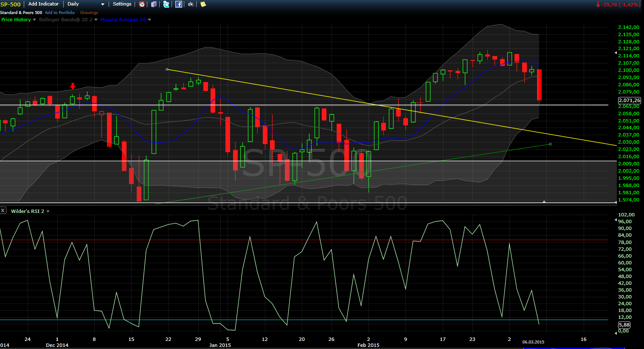
Task: Click the red down arrow chart marker
Action: [x=73, y=86]
